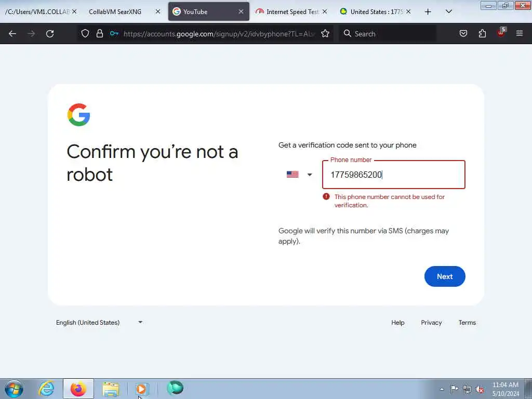The height and width of the screenshot is (399, 532).
Task: Click 'This phone number cannot be used' message
Action: tap(389, 201)
